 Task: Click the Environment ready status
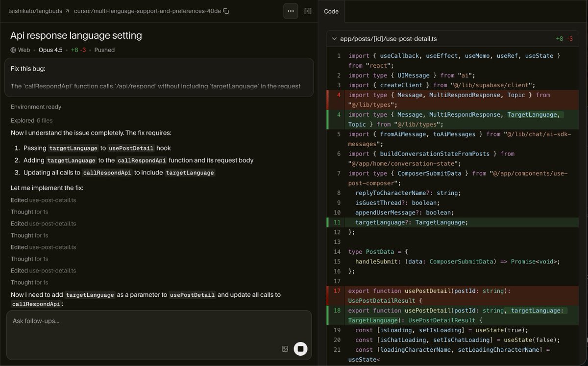36,107
